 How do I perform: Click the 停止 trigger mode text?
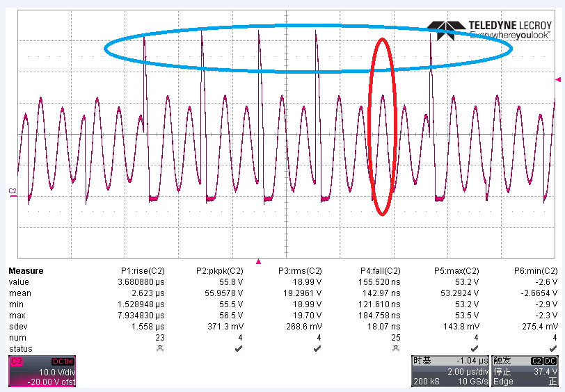point(502,371)
